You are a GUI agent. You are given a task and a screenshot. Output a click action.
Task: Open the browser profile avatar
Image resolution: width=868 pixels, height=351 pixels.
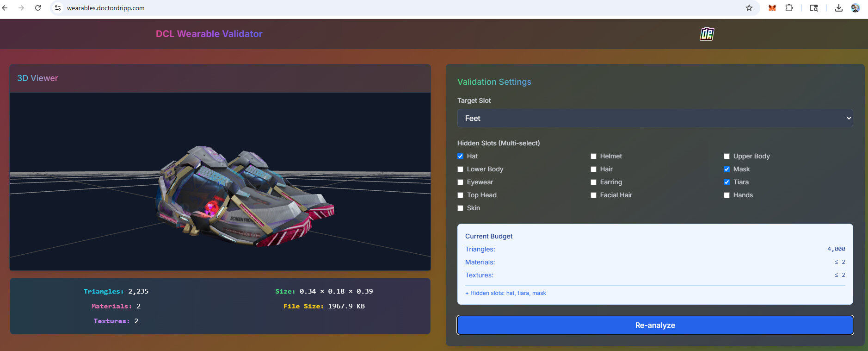click(855, 8)
